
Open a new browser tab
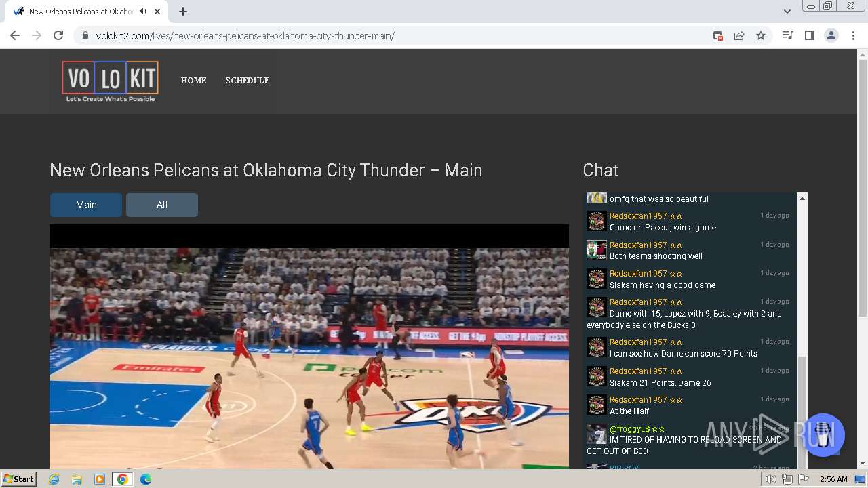[183, 12]
